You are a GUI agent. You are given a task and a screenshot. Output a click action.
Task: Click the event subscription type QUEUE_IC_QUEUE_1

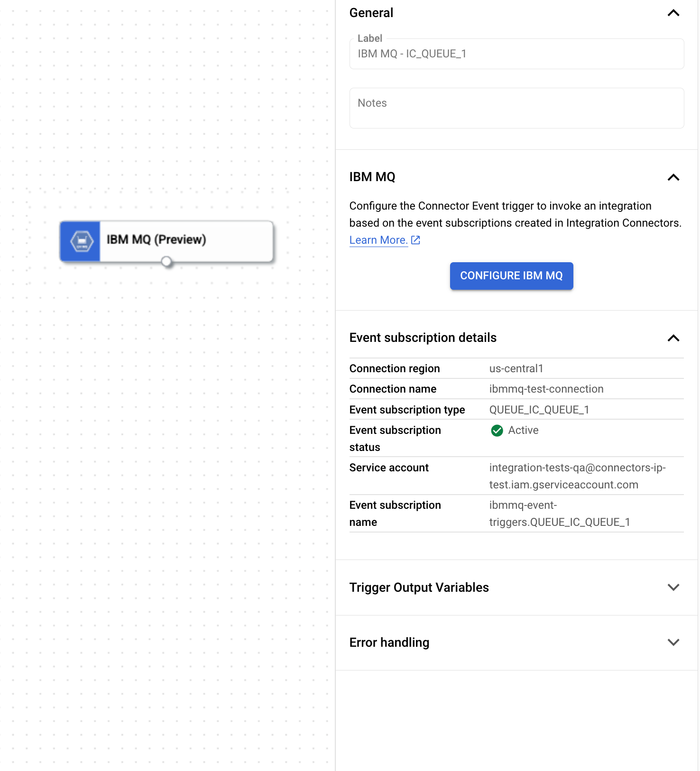(539, 409)
